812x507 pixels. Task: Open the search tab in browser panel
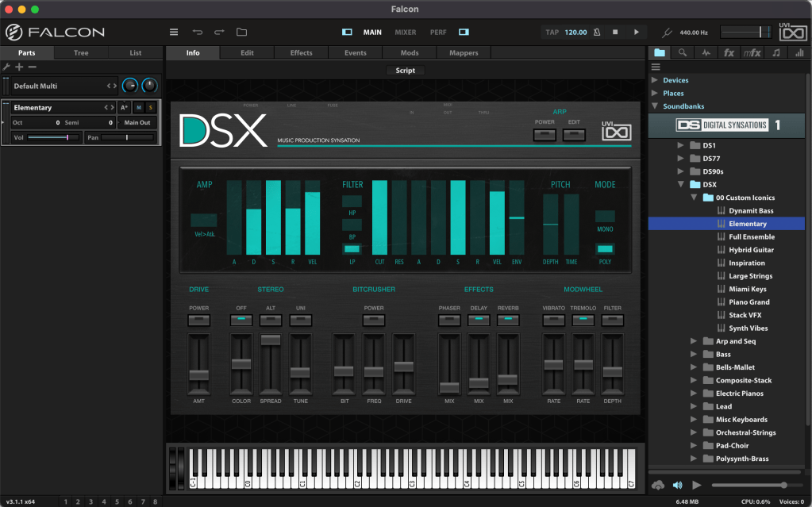682,53
